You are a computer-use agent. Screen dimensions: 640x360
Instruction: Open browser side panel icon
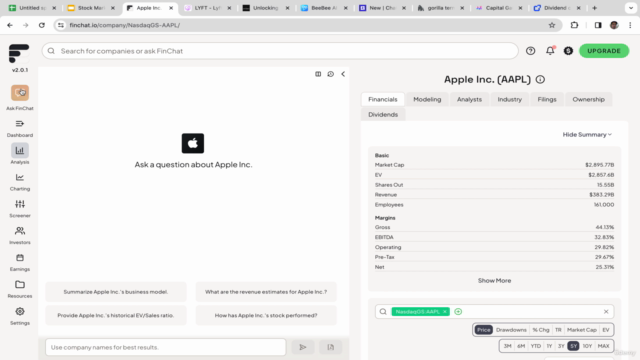point(598,25)
